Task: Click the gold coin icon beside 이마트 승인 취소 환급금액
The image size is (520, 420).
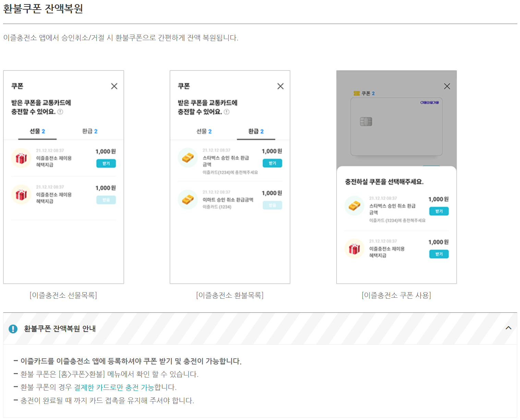Action: [188, 199]
